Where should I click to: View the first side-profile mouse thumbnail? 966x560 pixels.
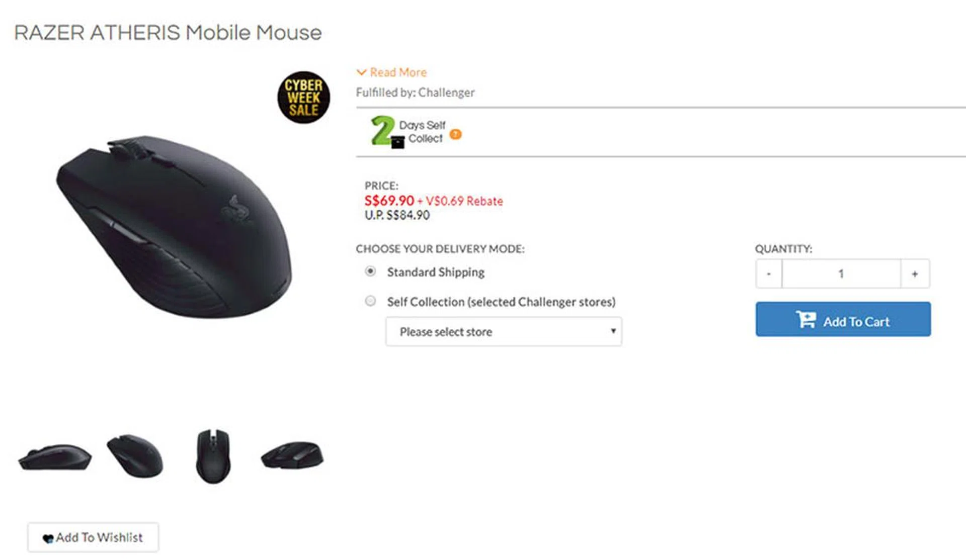coord(55,456)
